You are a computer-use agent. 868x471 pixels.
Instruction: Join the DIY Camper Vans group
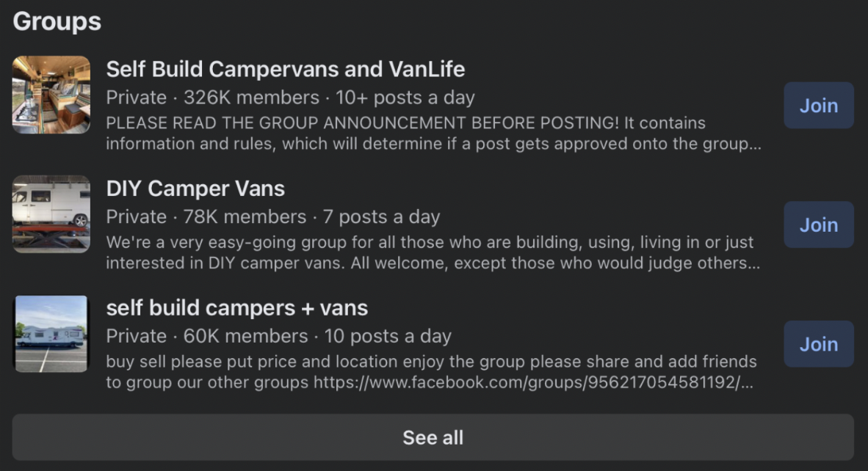click(x=819, y=224)
